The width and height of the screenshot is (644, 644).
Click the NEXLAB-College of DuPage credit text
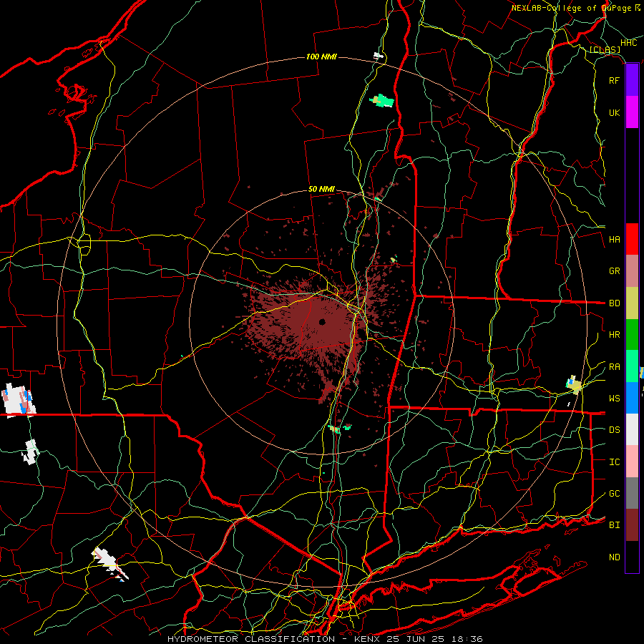coord(571,8)
